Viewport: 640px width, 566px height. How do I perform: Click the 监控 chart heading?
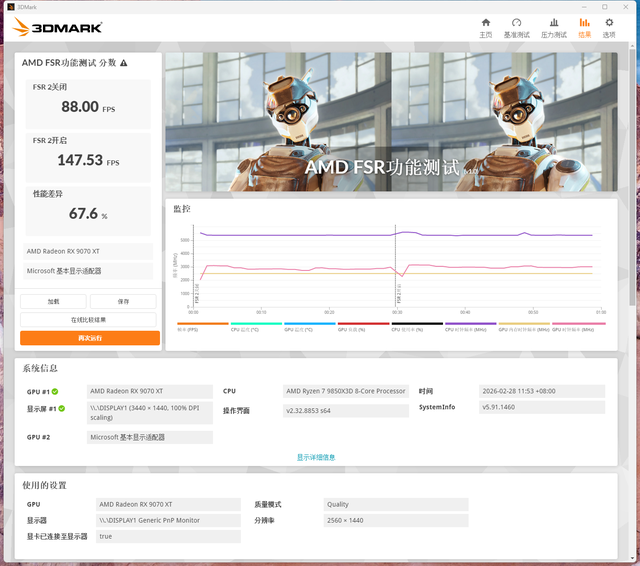click(x=182, y=209)
